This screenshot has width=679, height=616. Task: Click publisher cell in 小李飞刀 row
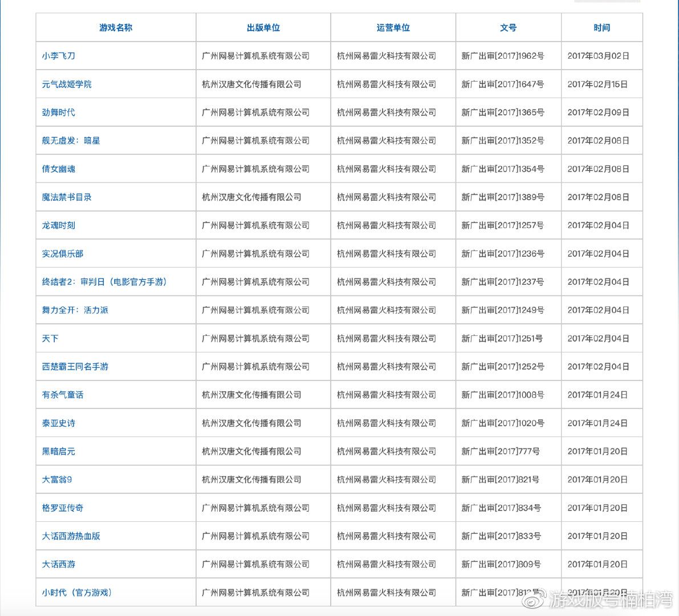pos(263,56)
